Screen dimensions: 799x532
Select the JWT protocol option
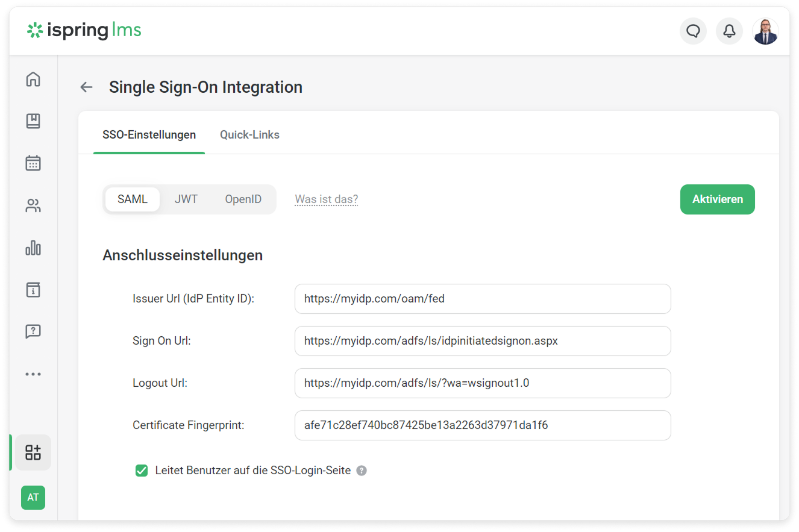[x=186, y=199]
